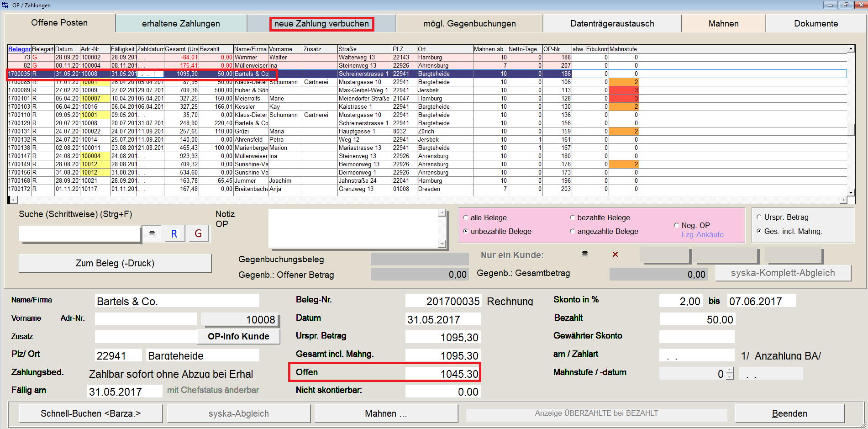The width and height of the screenshot is (868, 429).
Task: Switch to the 'Offene Posten' tab
Action: pyautogui.click(x=59, y=23)
